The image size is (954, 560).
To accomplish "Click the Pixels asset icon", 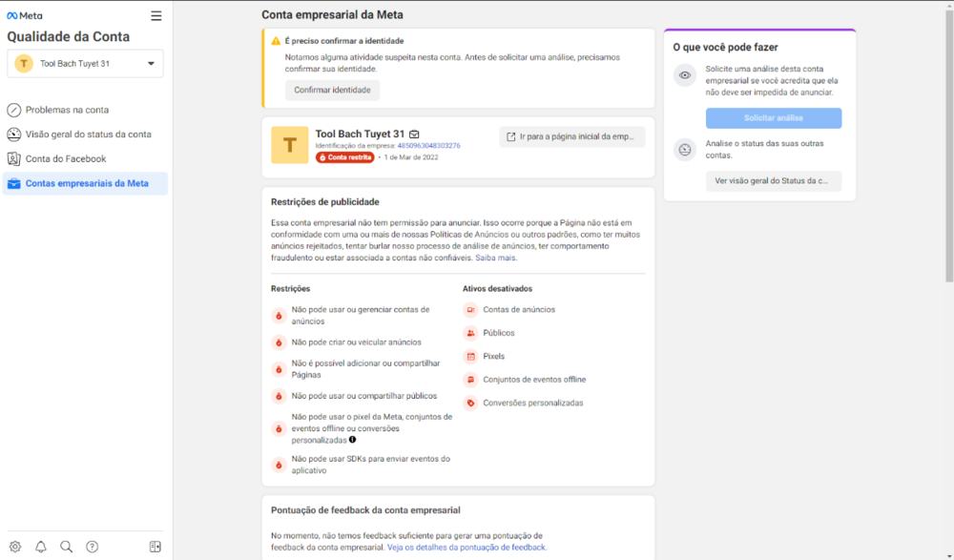I will tap(470, 356).
